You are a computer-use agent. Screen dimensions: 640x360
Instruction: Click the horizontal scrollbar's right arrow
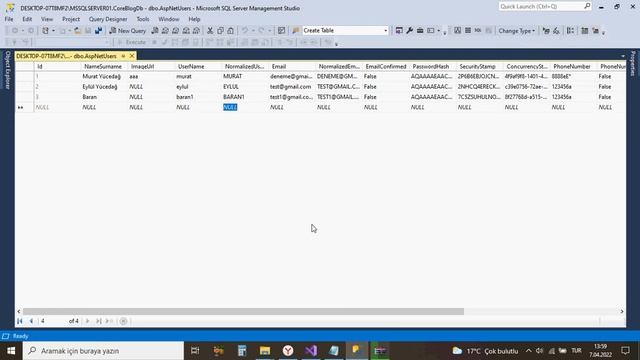click(622, 311)
